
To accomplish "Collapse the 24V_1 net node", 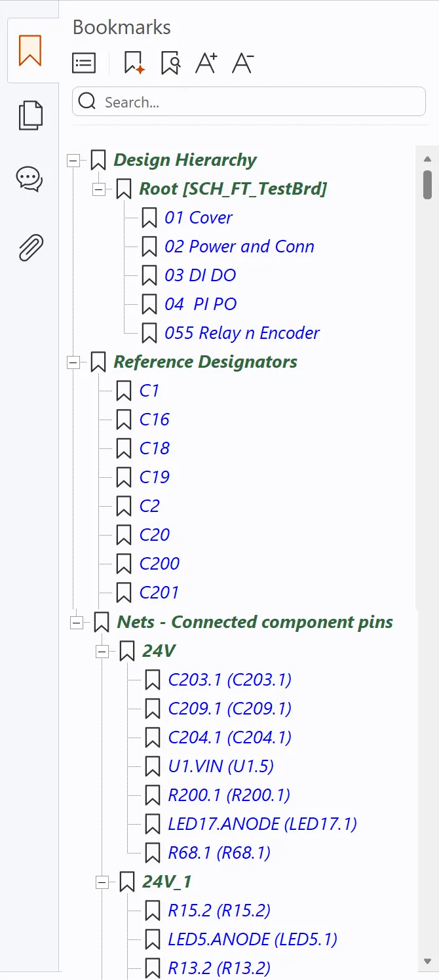I will tap(102, 882).
